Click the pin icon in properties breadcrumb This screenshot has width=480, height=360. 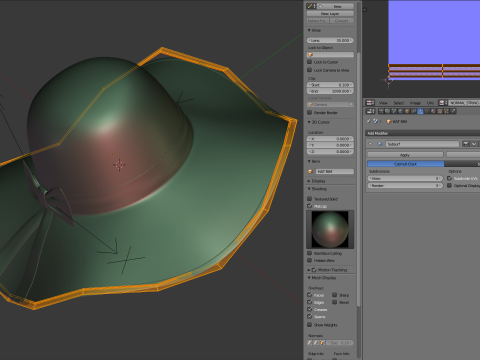click(369, 121)
